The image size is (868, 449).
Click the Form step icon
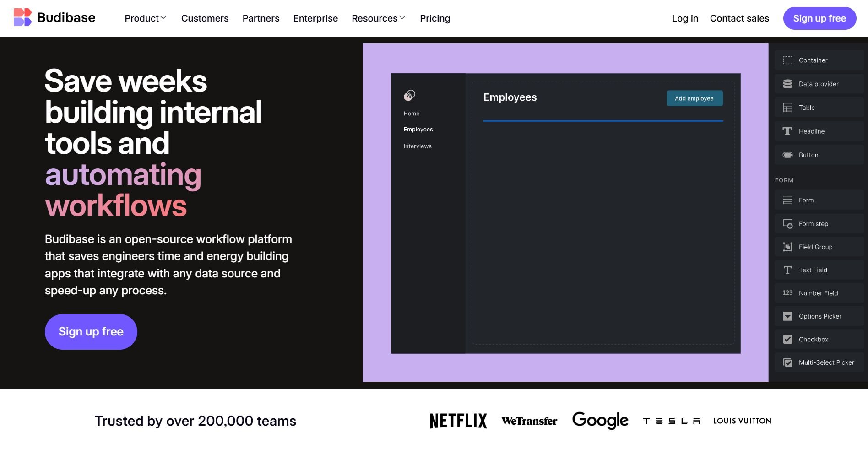point(787,224)
